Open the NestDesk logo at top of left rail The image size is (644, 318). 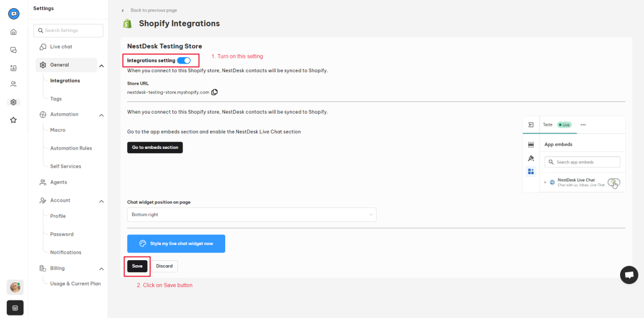click(14, 14)
